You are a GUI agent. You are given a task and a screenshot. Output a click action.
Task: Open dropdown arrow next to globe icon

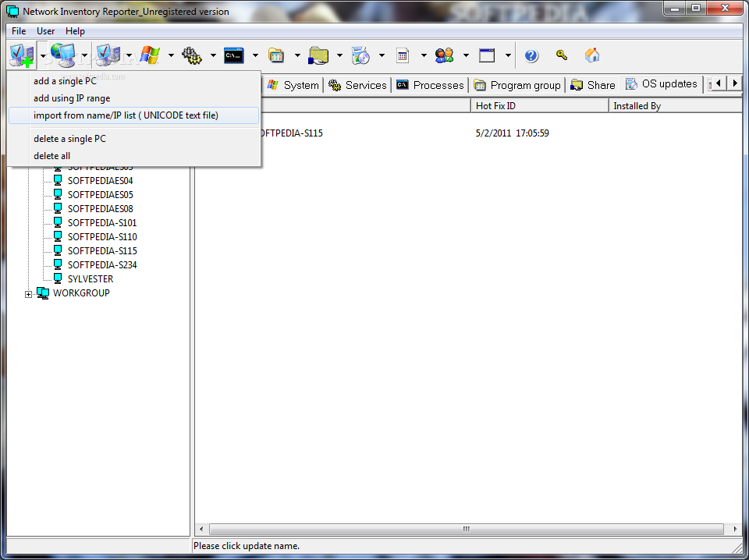point(84,55)
